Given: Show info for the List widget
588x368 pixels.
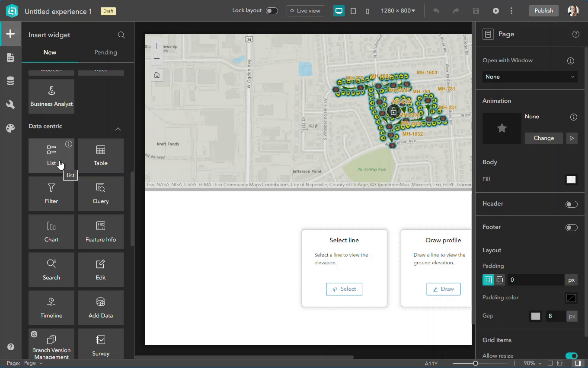Looking at the screenshot, I should (69, 144).
